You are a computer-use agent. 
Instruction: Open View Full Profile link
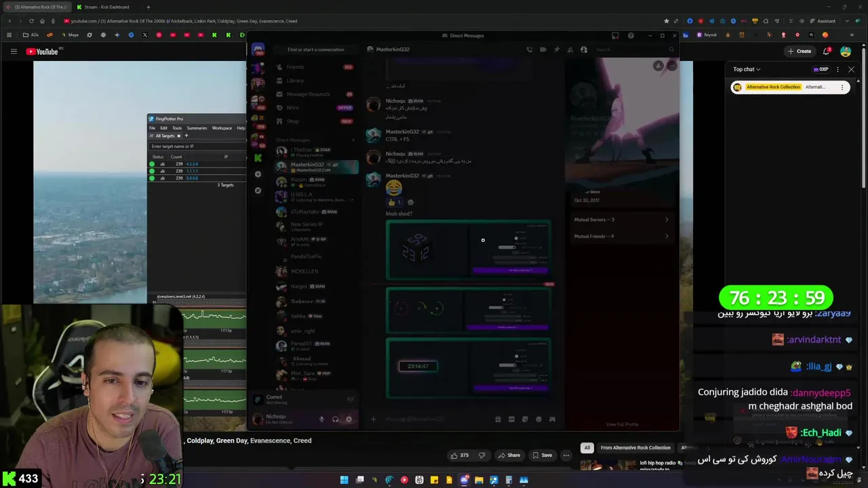[x=622, y=424]
